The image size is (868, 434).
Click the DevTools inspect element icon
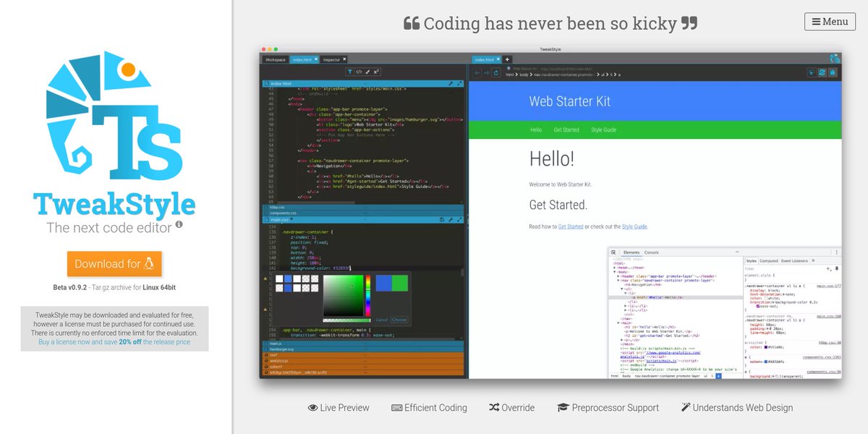(613, 252)
